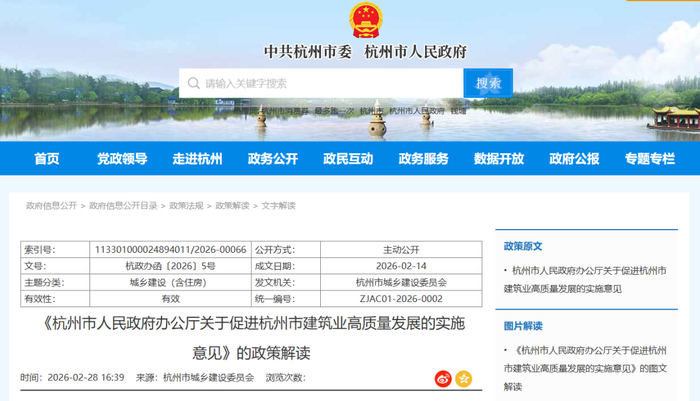Image resolution: width=700 pixels, height=401 pixels.
Task: Click the national emblem logo
Action: [365, 20]
